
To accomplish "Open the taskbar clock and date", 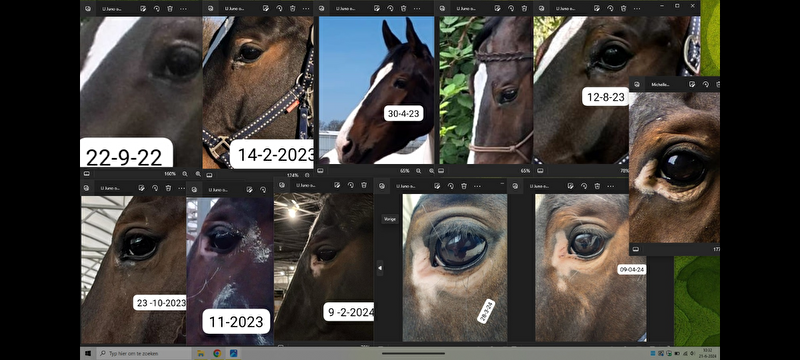I will click(x=707, y=353).
